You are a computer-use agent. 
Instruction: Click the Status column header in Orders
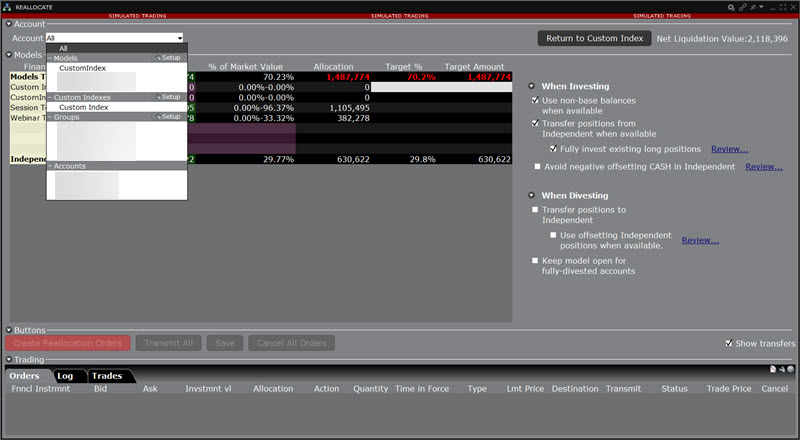point(674,388)
